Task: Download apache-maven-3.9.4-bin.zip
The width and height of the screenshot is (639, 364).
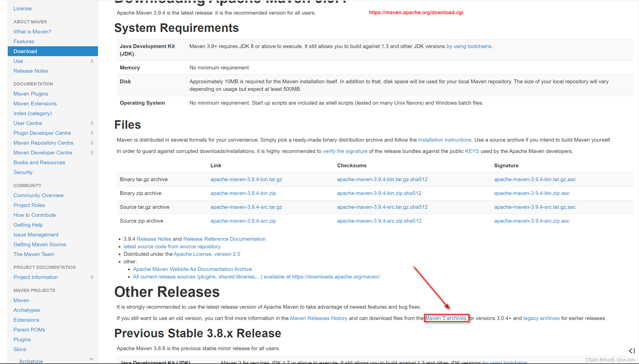Action: 243,193
